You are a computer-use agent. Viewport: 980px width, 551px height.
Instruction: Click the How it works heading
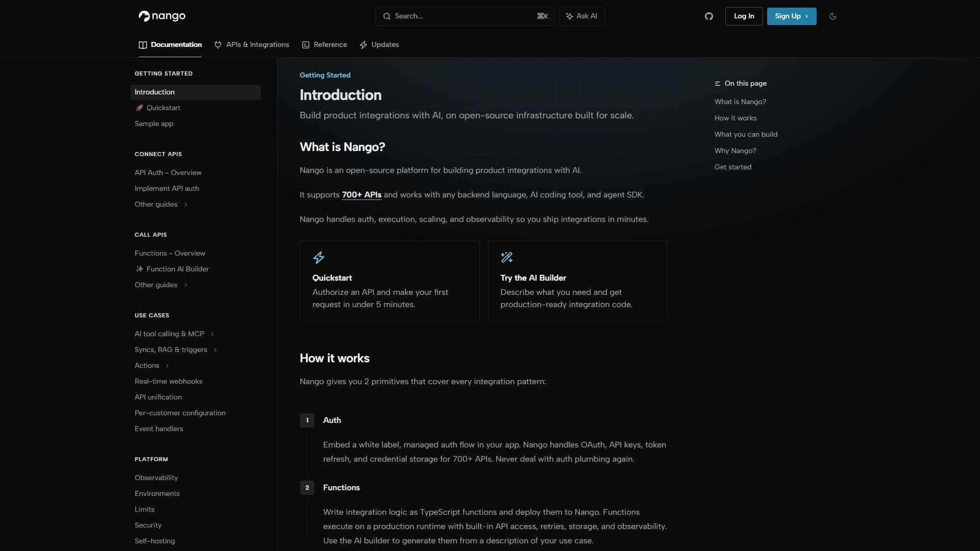click(x=335, y=358)
